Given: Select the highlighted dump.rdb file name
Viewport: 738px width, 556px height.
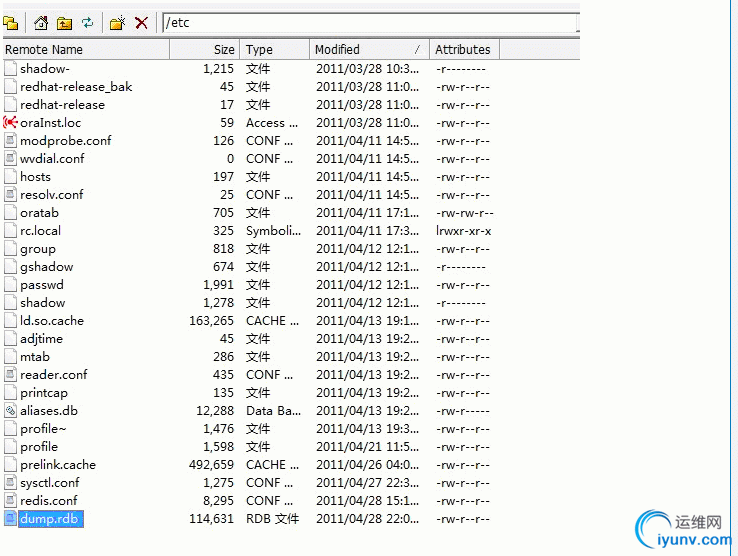Looking at the screenshot, I should 49,519.
